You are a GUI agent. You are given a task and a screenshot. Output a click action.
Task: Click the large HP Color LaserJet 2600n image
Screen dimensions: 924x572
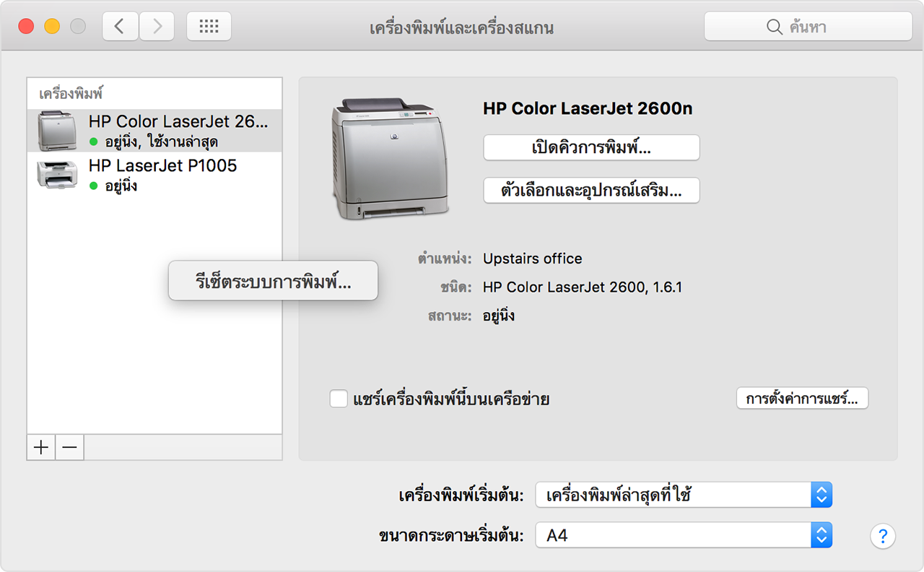pyautogui.click(x=390, y=160)
